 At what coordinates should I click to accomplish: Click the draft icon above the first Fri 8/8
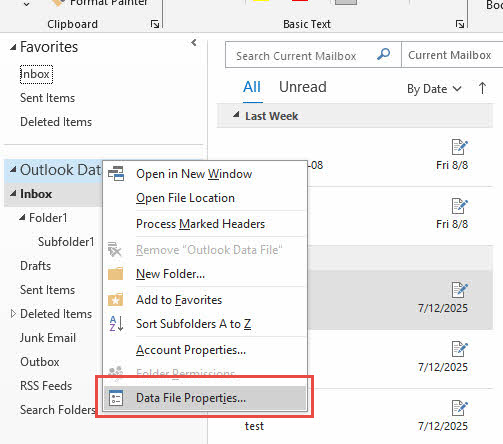coord(459,147)
